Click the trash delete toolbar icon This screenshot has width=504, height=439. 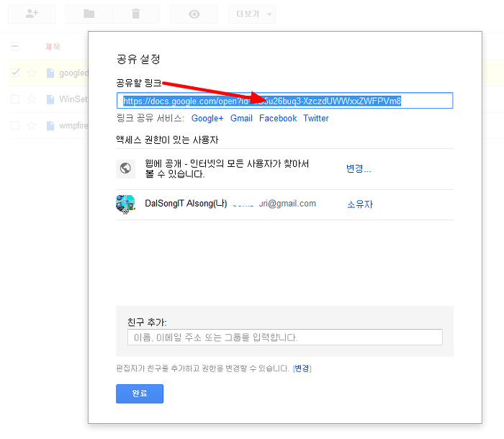click(x=136, y=14)
